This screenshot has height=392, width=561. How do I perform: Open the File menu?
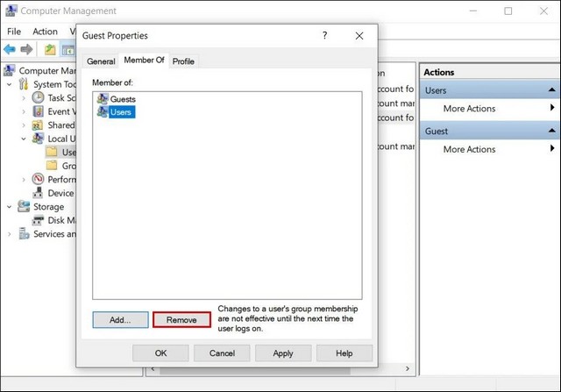(14, 32)
